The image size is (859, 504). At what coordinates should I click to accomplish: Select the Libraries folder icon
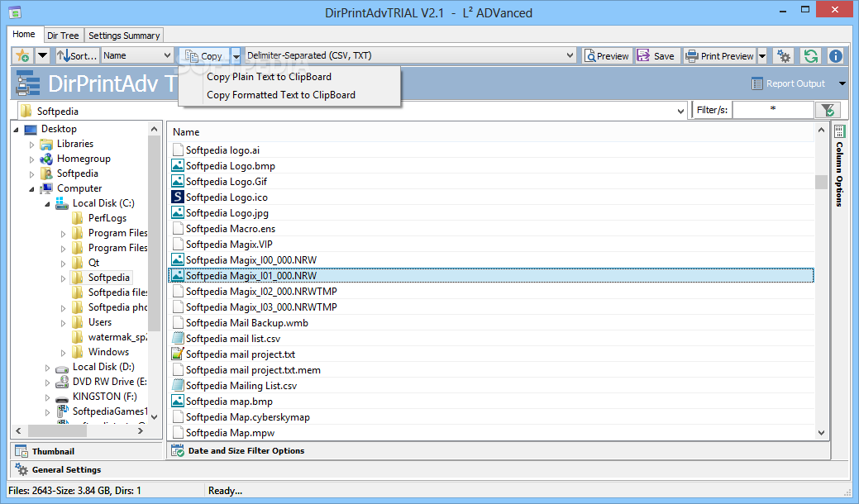(46, 144)
